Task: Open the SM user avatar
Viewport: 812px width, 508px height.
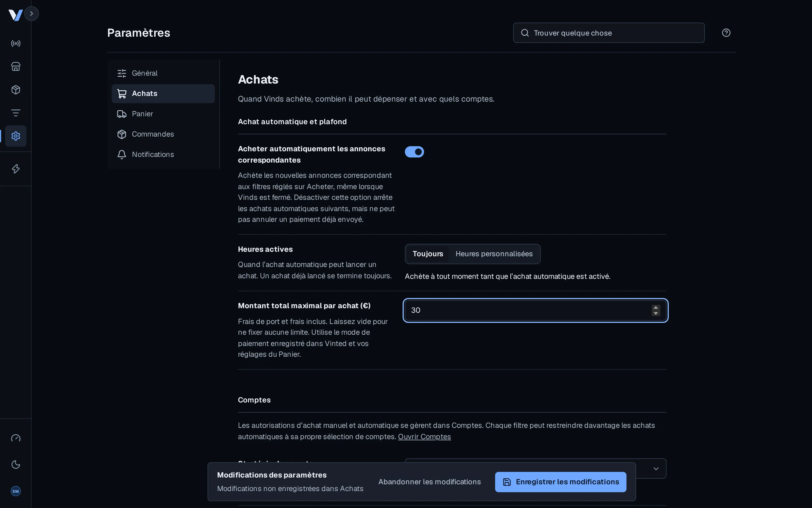Action: 16,491
